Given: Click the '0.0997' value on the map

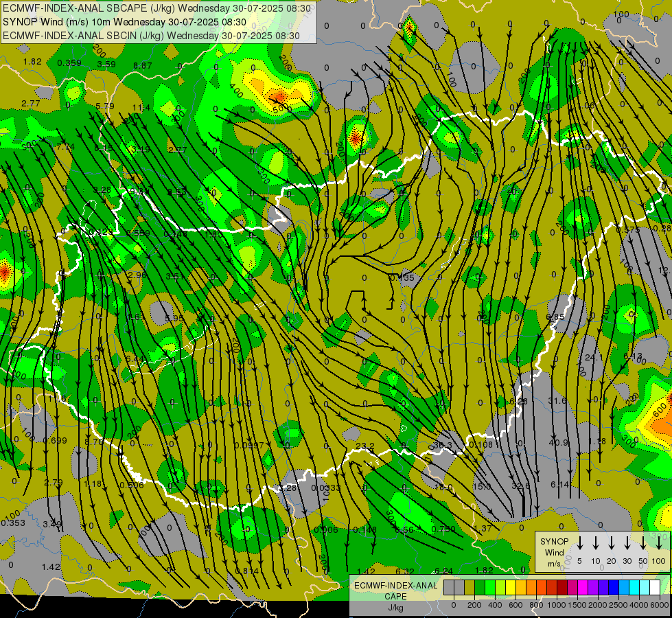Looking at the screenshot, I should [x=249, y=446].
